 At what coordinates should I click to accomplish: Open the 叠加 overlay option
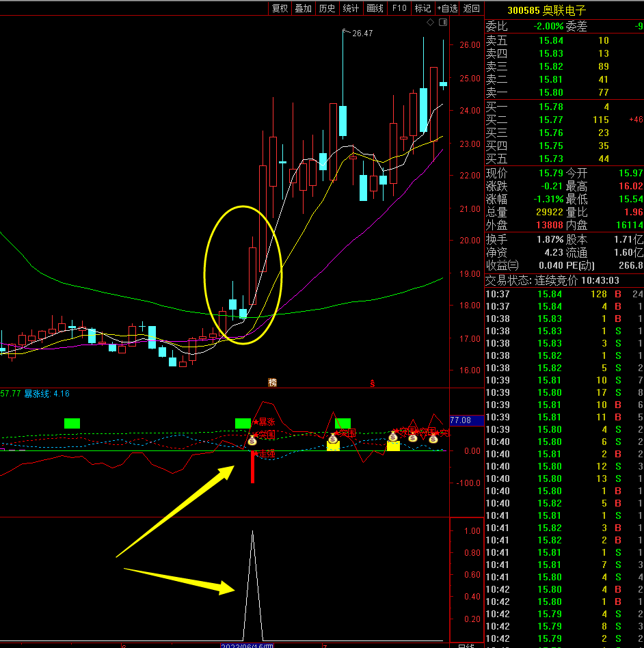click(304, 8)
